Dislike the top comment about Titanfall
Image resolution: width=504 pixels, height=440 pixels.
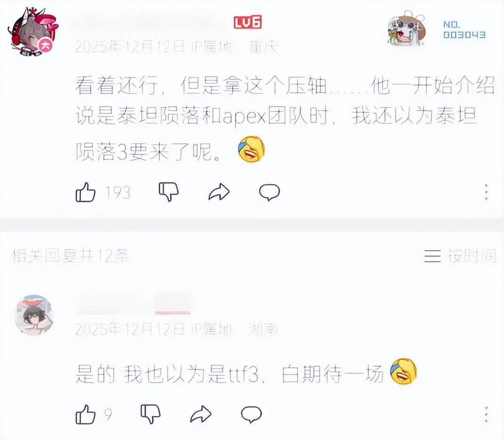169,192
